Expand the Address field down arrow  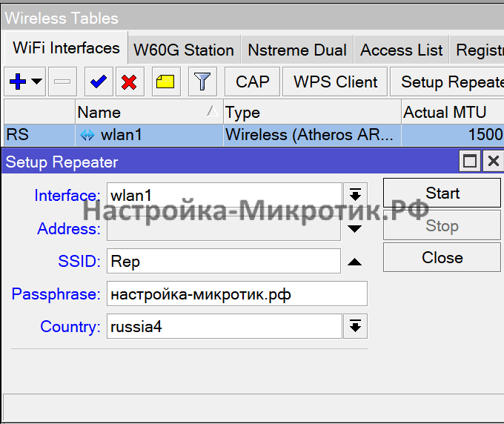(354, 228)
